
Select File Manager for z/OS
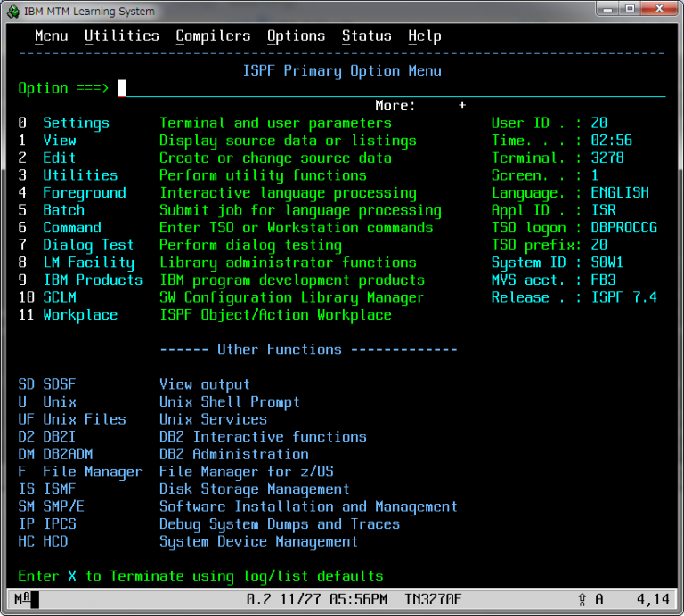pyautogui.click(x=92, y=472)
